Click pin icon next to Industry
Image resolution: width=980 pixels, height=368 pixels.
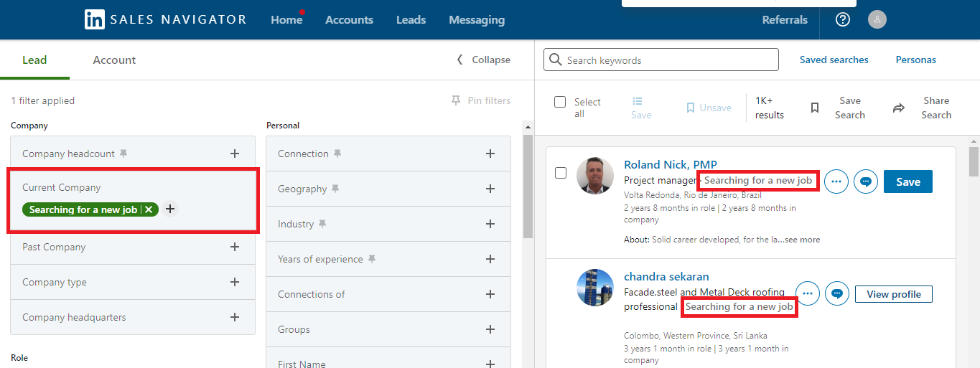pos(322,224)
